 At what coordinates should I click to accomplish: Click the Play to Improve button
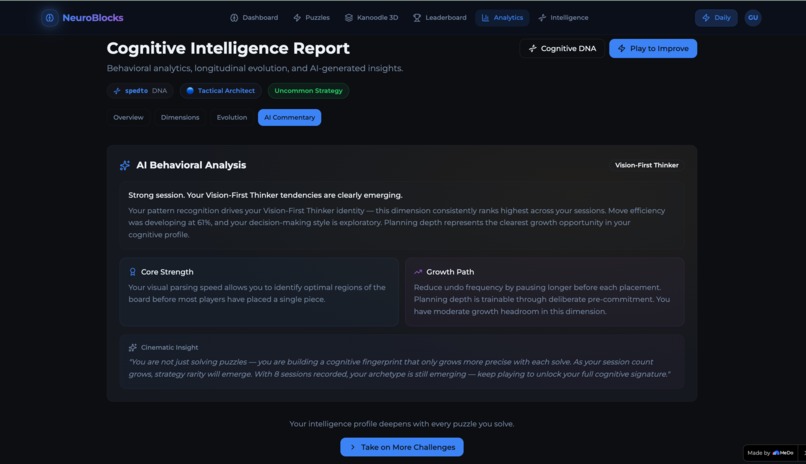coord(653,48)
